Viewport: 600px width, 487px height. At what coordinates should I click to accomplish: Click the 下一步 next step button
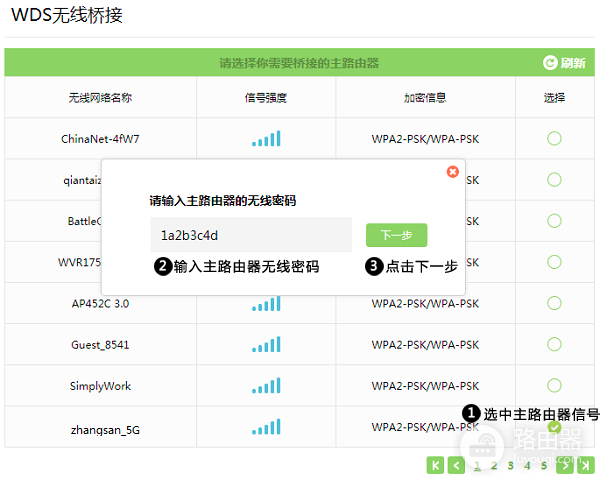click(x=396, y=235)
